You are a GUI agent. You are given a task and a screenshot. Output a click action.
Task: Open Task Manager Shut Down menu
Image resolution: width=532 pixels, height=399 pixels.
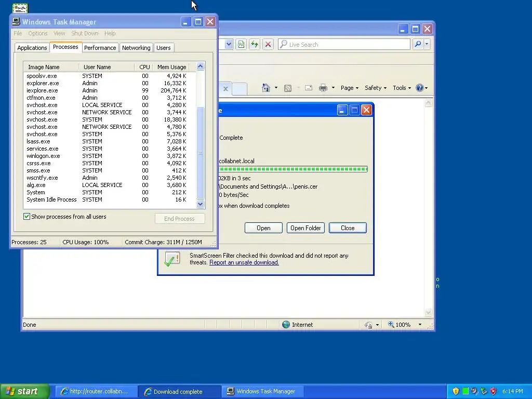tap(85, 33)
